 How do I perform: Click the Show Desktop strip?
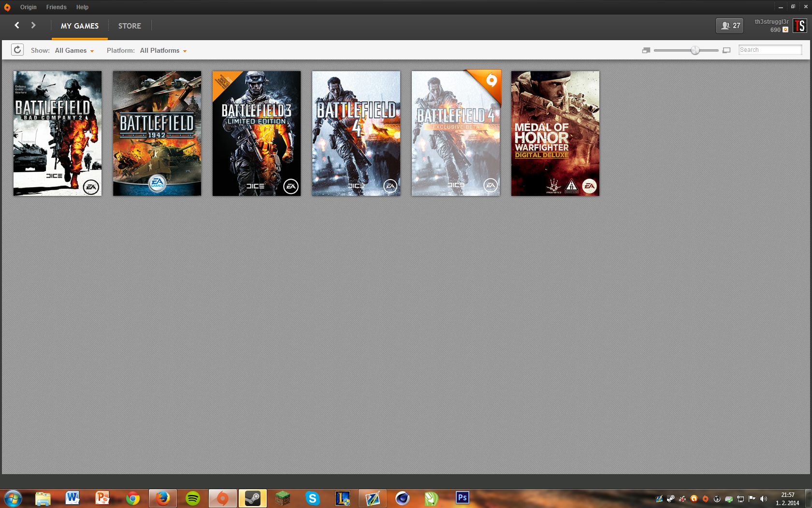tap(809, 498)
